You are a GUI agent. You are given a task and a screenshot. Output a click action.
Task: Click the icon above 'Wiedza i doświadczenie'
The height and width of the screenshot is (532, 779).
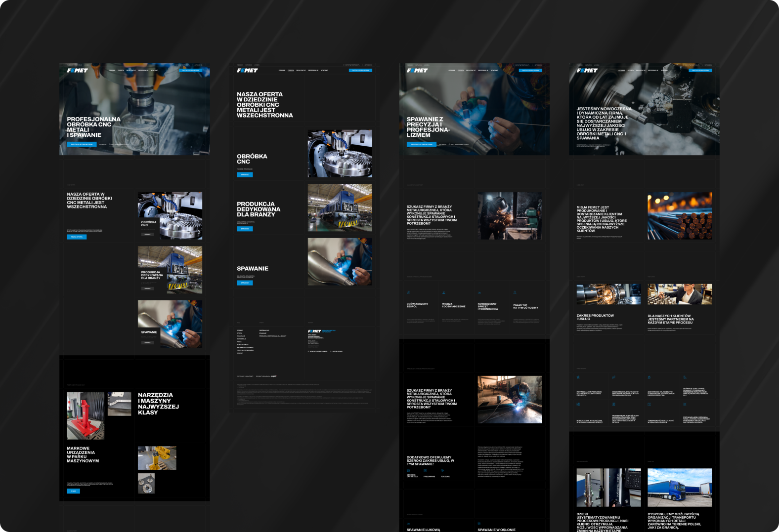tap(444, 292)
